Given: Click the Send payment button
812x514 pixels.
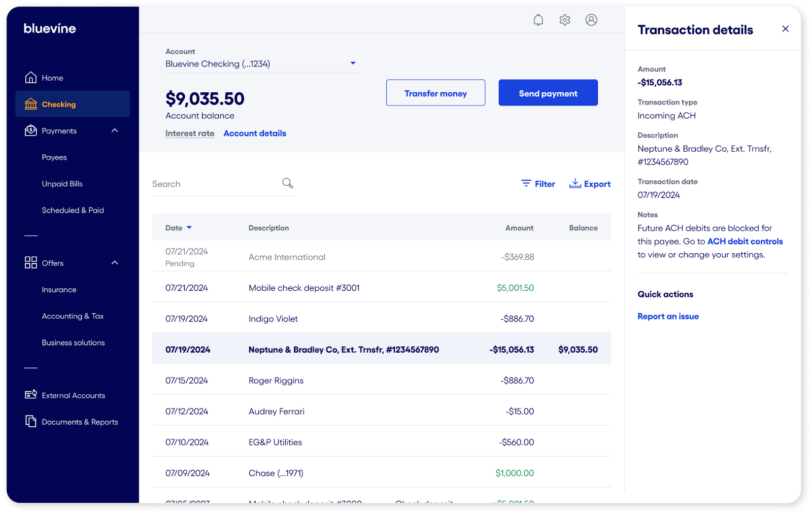Looking at the screenshot, I should [548, 93].
